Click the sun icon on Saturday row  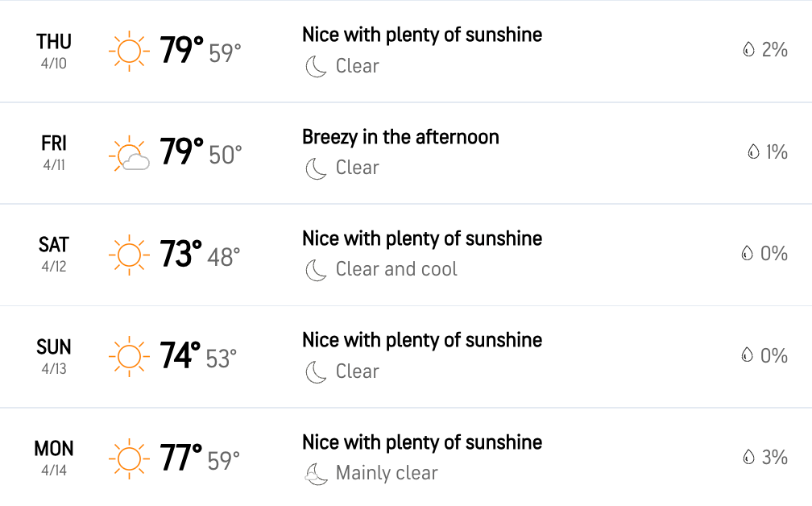coord(129,255)
